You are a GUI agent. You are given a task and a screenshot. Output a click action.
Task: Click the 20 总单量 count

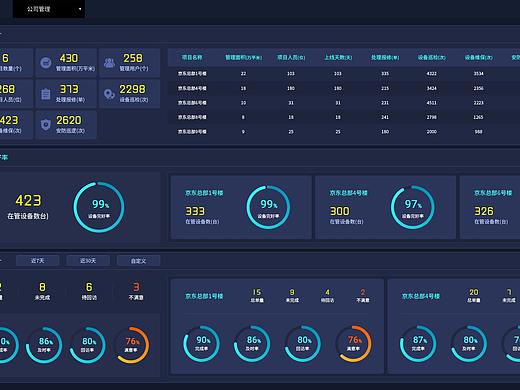point(474,292)
